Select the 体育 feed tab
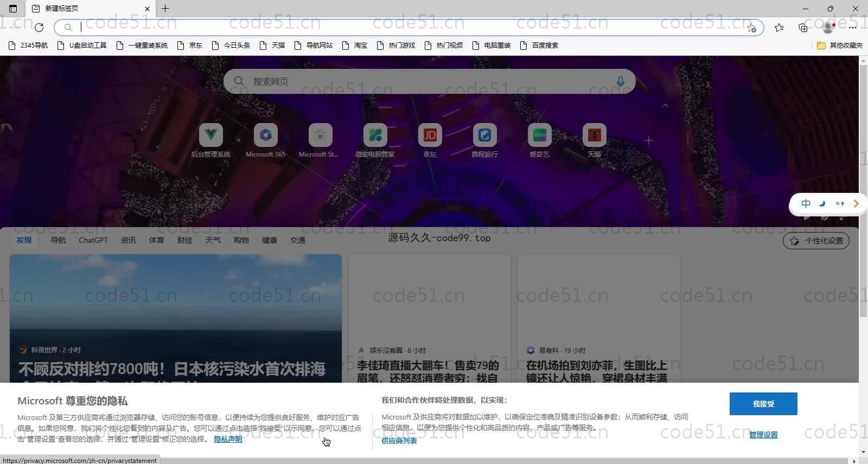Viewport: 868px width, 464px height. [x=157, y=240]
